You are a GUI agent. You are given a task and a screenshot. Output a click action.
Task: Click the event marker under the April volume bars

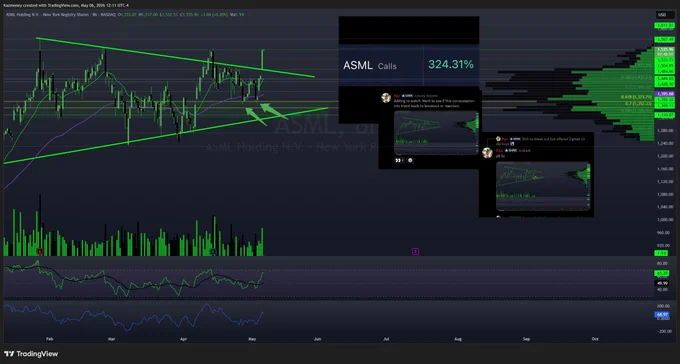click(x=213, y=251)
